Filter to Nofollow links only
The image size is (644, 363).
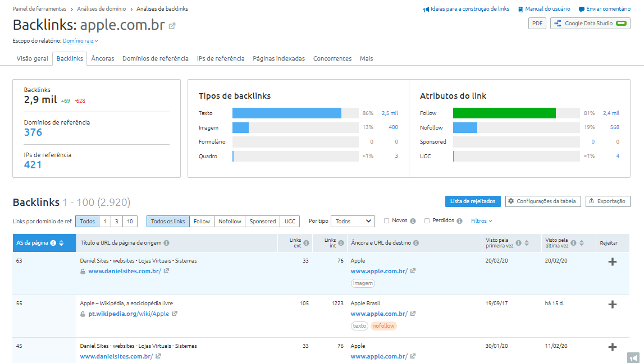230,221
